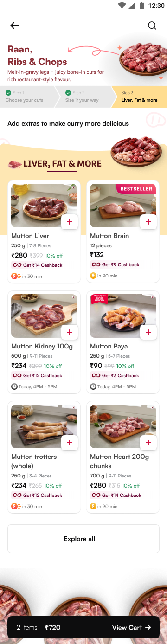Add Mutton Kidney 100g with plus icon
Viewport: 167px width, 644px height.
70,332
